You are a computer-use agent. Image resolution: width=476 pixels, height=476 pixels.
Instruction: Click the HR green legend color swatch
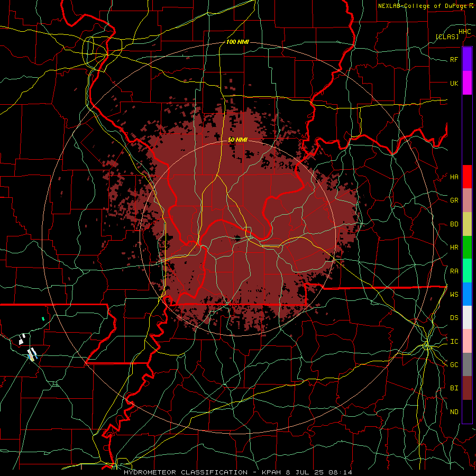pos(467,248)
